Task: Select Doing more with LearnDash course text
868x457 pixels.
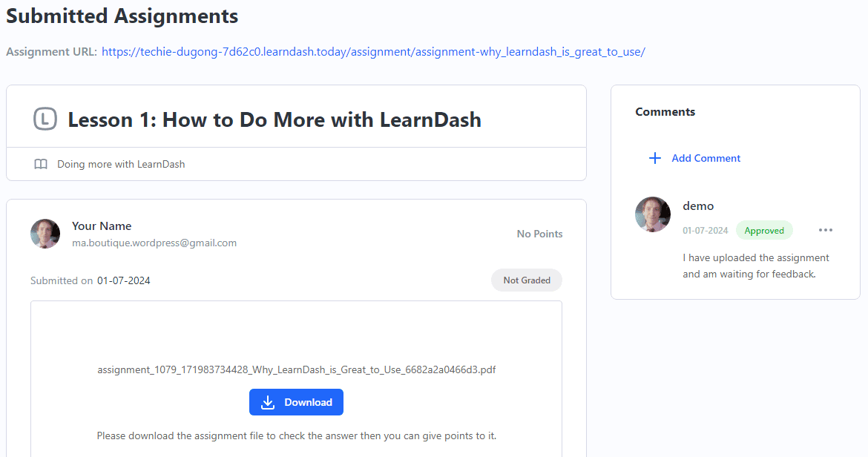Action: (x=121, y=164)
